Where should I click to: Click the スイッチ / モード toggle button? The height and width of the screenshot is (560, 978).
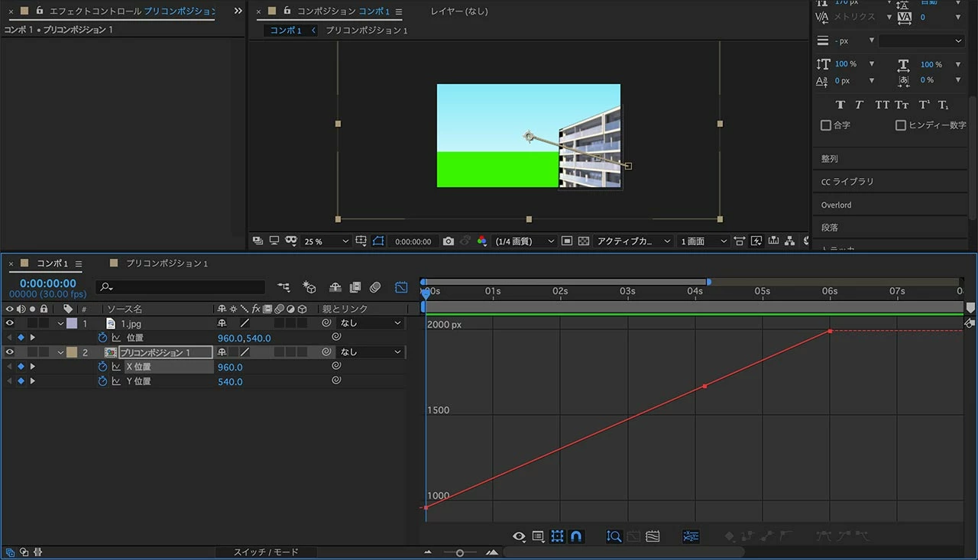coord(266,552)
